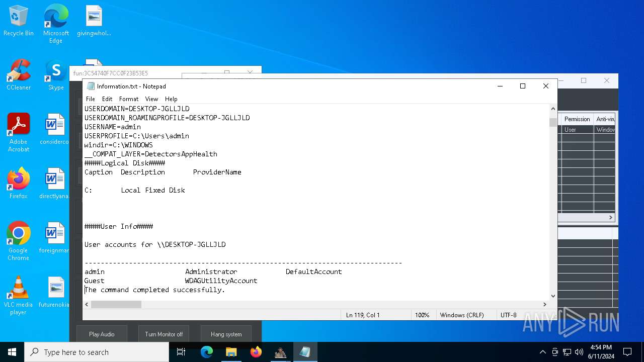Open volume control tray icon
Image resolution: width=644 pixels, height=362 pixels.
point(579,352)
